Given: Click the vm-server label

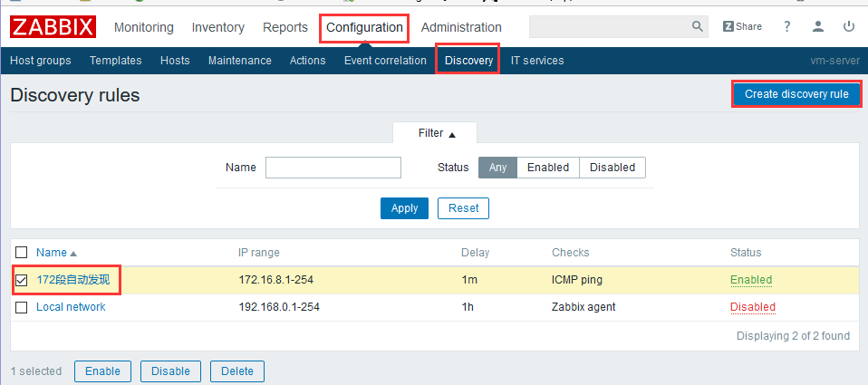Looking at the screenshot, I should tap(834, 61).
